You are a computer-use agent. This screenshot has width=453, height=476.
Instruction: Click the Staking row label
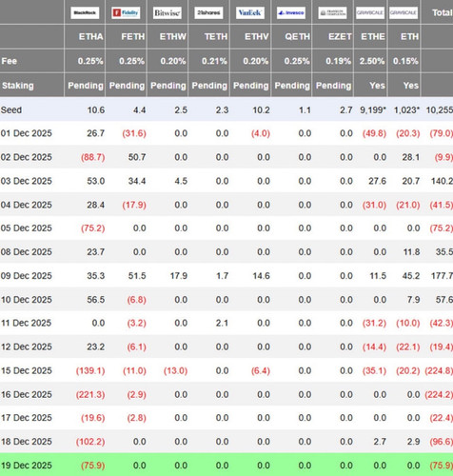17,86
